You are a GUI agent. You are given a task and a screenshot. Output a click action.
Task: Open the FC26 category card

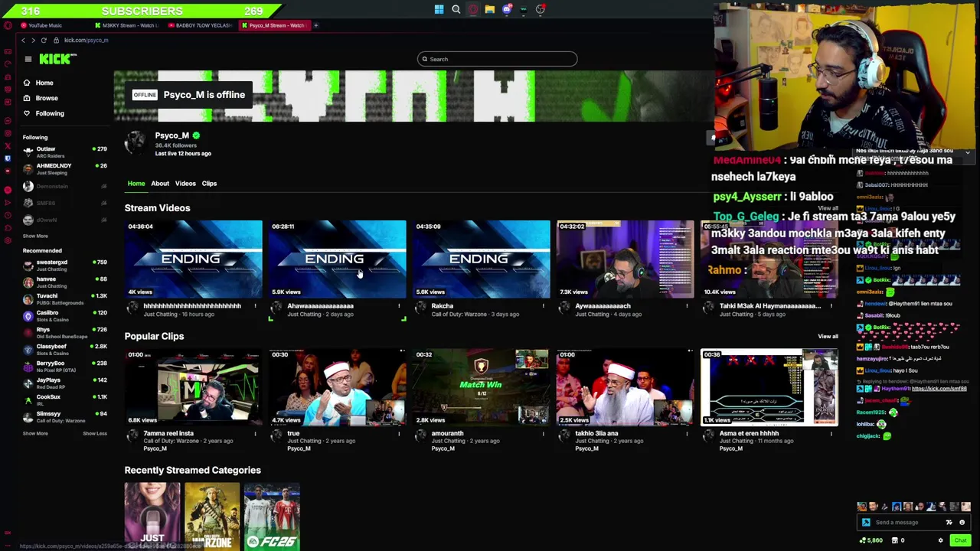[272, 516]
